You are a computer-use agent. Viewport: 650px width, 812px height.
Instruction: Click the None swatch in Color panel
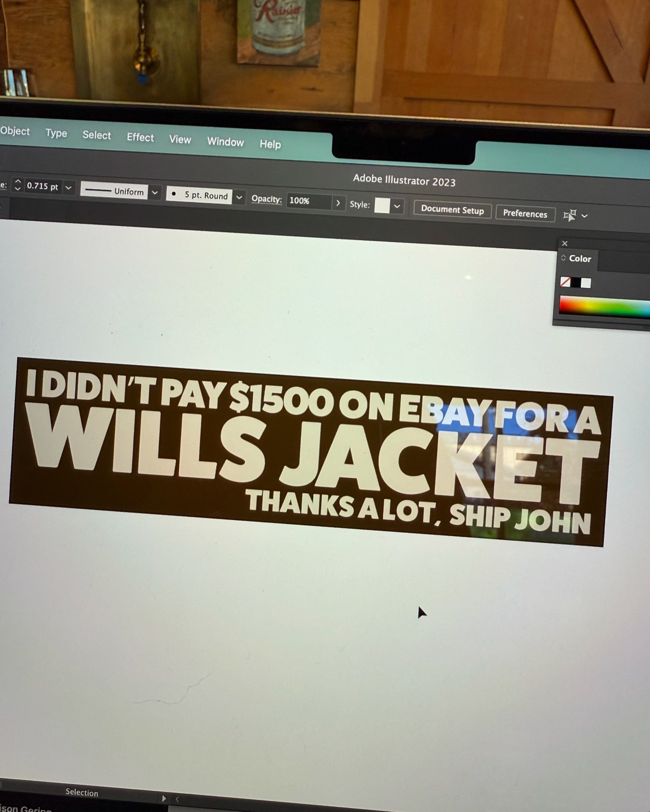tap(565, 282)
